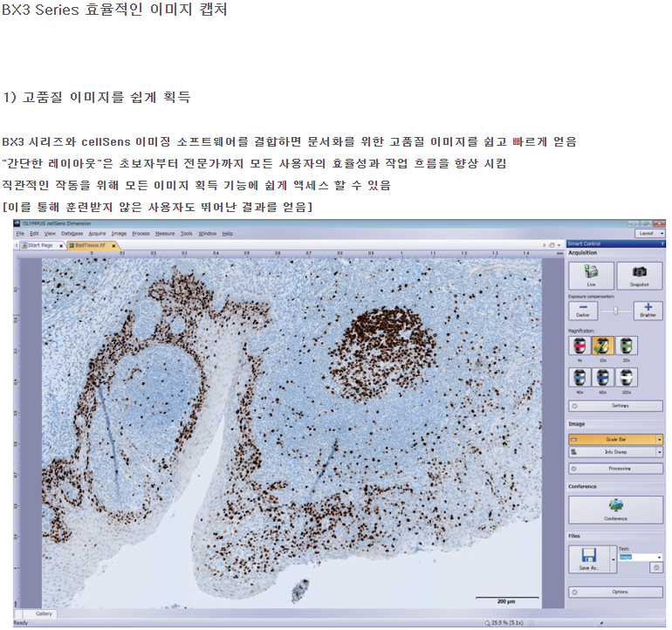This screenshot has width=672, height=630.
Task: Click the Processing button
Action: 615,469
